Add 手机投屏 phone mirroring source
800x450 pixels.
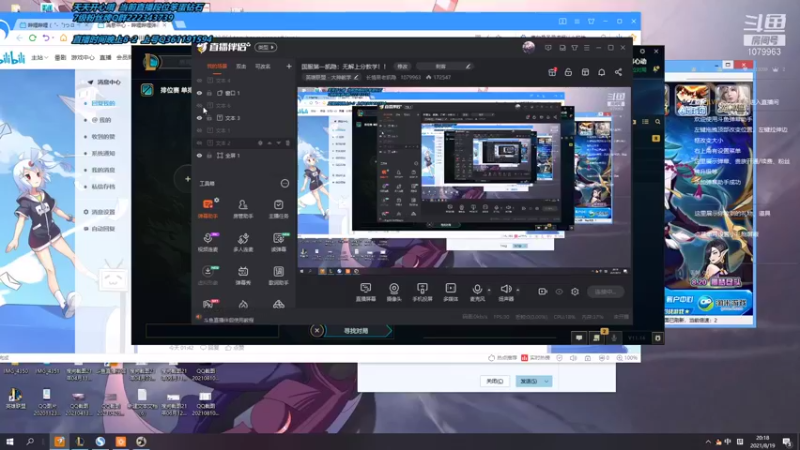coord(422,292)
